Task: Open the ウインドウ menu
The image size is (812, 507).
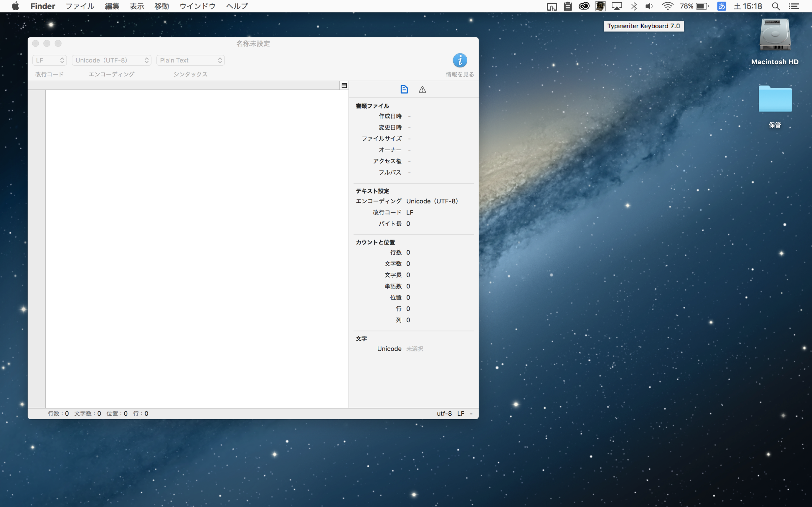Action: tap(197, 6)
